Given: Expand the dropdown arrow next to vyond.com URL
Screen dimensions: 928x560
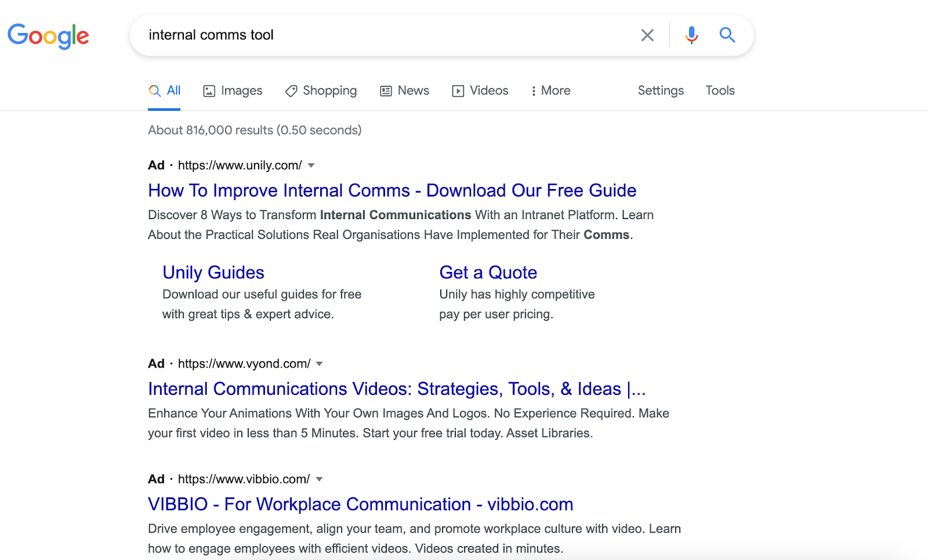Looking at the screenshot, I should [x=319, y=364].
